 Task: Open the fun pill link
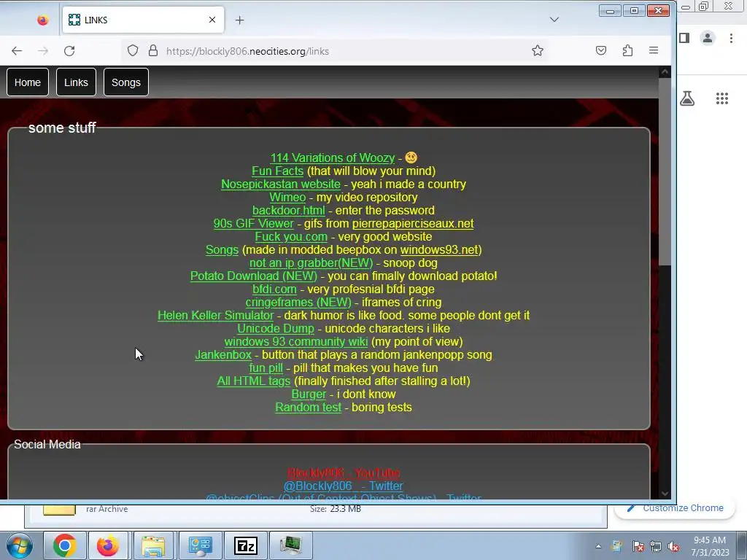tap(266, 368)
